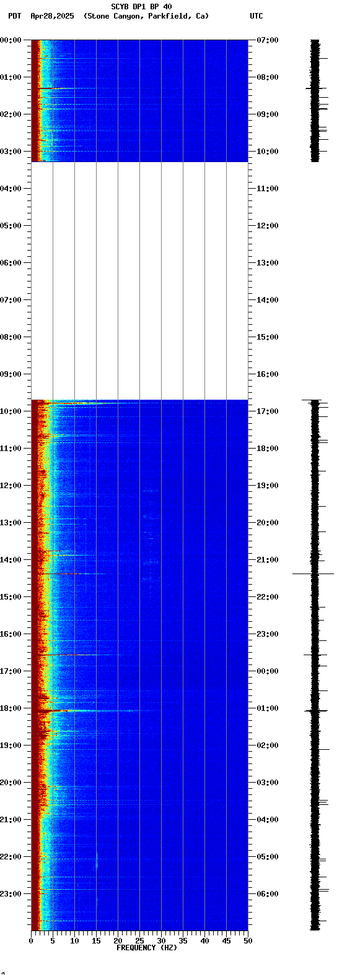The width and height of the screenshot is (342, 980).
Task: Click the 30 Hz frequency tick label
Action: [x=161, y=941]
